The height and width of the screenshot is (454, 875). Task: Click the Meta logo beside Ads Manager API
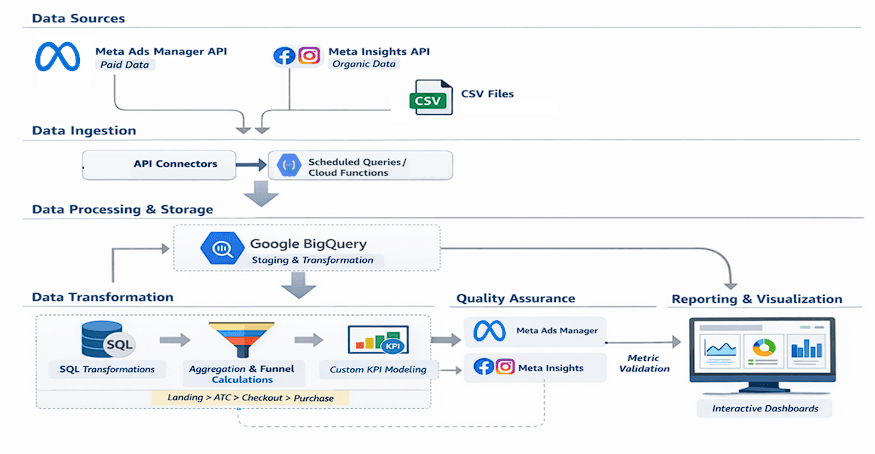point(58,57)
